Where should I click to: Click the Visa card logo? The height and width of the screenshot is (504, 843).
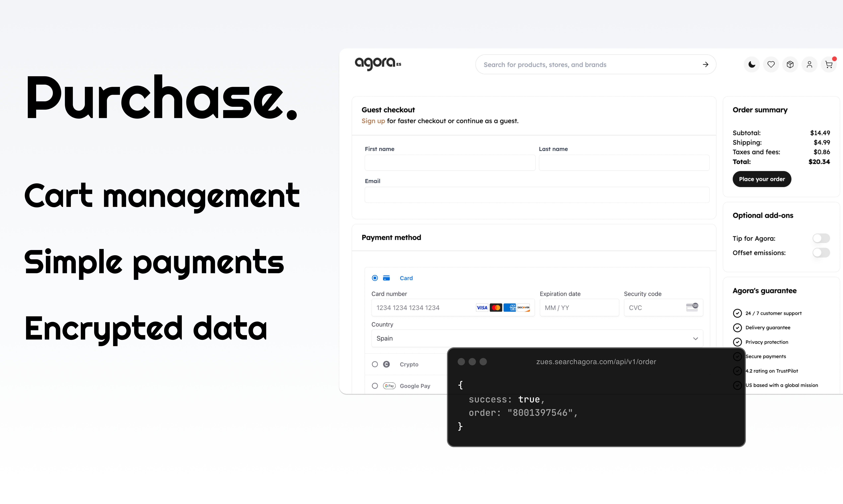[482, 308]
